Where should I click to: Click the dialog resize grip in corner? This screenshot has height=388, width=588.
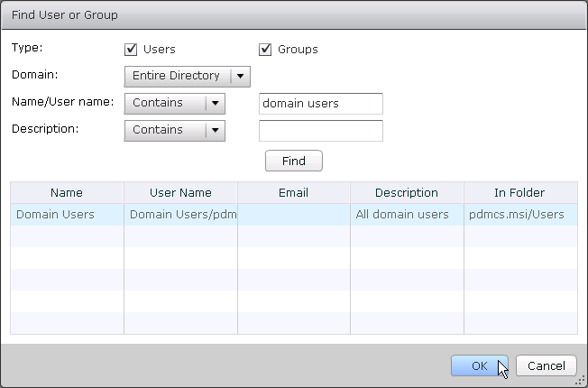click(581, 381)
